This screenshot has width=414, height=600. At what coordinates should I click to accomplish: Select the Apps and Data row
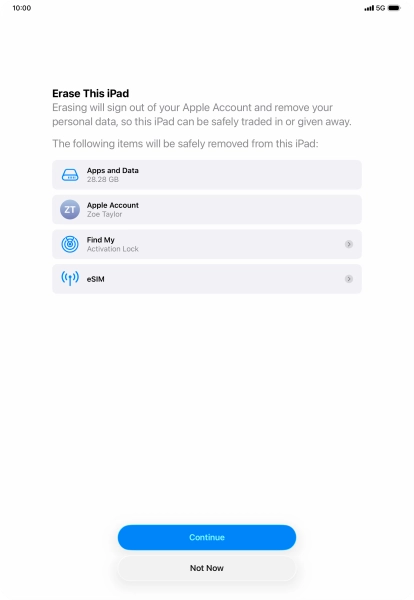207,175
